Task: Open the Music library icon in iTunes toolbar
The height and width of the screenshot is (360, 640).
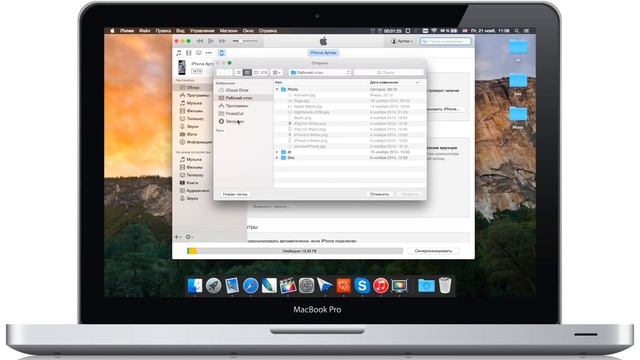Action: [x=179, y=53]
